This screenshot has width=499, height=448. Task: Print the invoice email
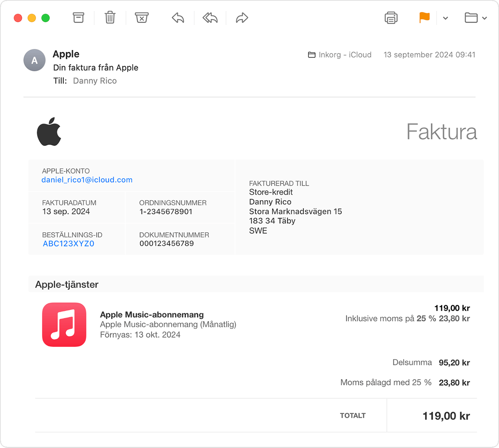pos(391,17)
